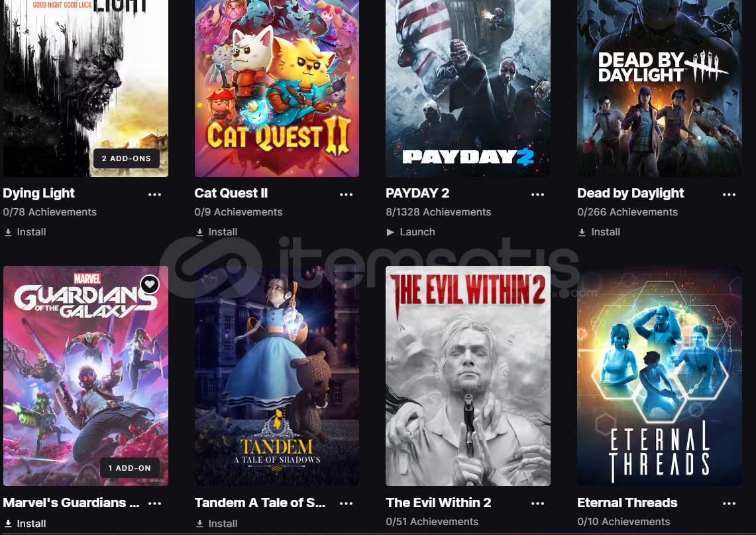Image resolution: width=756 pixels, height=535 pixels.
Task: Open options menu for Marvel's Guardians of the Galaxy
Action: click(x=154, y=503)
